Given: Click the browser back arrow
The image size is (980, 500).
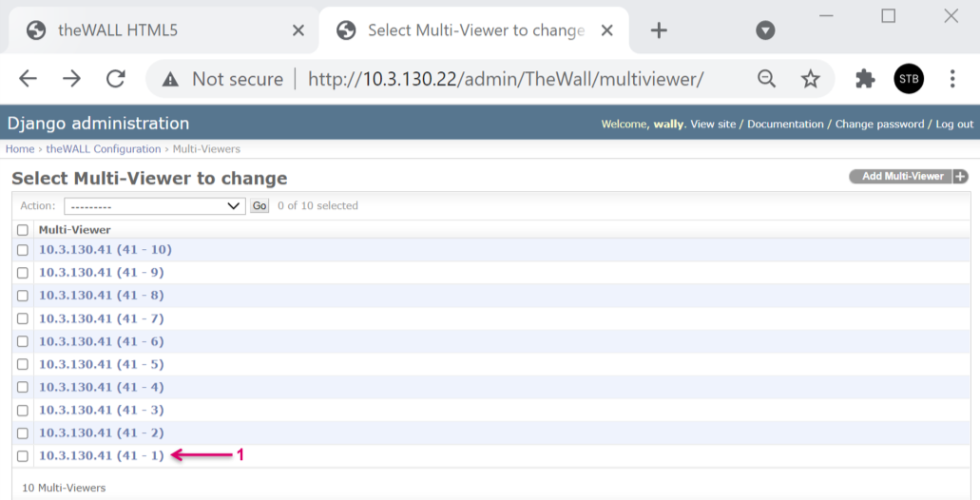Looking at the screenshot, I should tap(28, 79).
